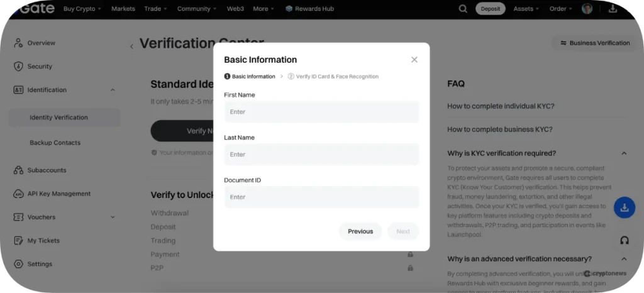Click the Settings gear icon in sidebar
The image size is (644, 293).
click(x=18, y=264)
